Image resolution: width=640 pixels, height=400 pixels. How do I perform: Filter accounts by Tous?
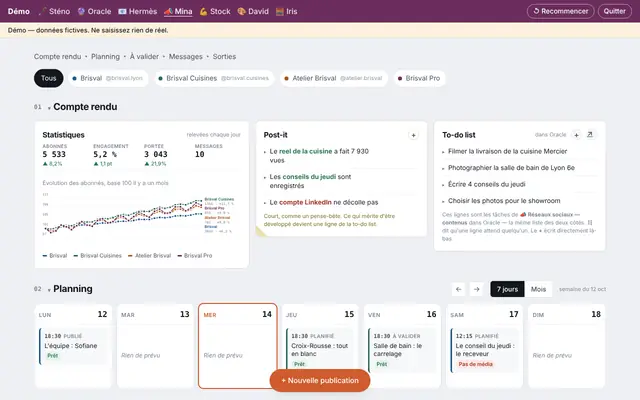point(49,78)
